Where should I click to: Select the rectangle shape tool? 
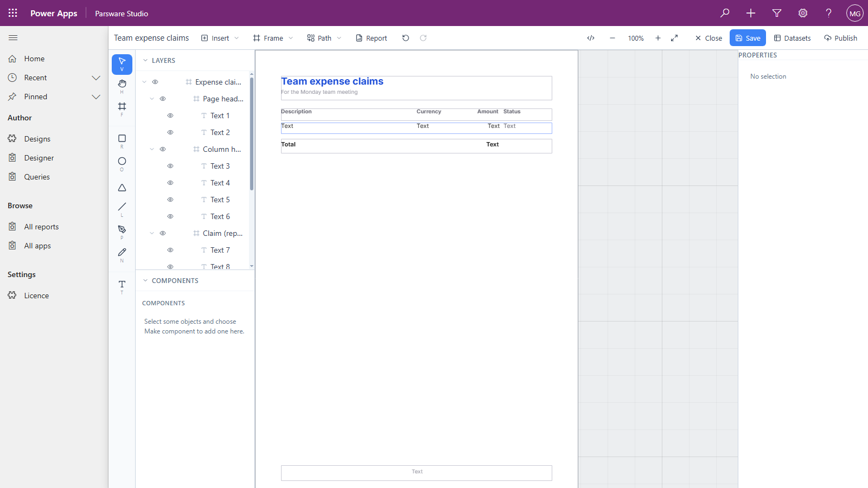122,141
